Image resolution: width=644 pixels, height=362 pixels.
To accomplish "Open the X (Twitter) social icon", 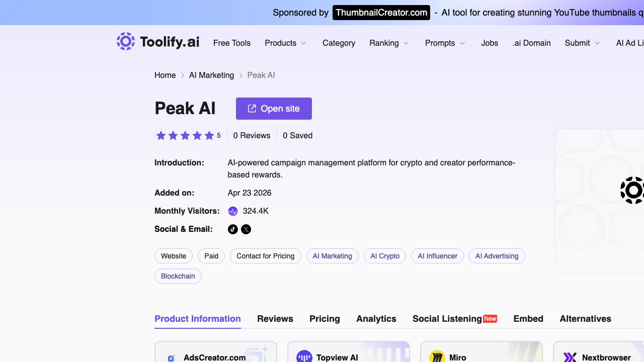I will pyautogui.click(x=246, y=229).
